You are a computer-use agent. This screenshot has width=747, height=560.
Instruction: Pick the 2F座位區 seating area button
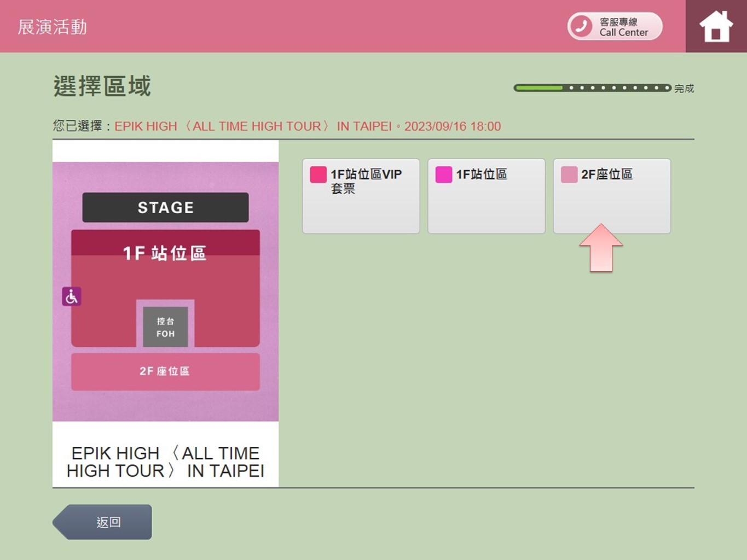point(611,196)
